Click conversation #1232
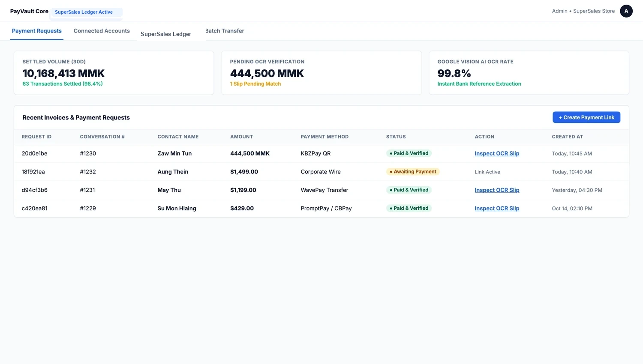 point(88,172)
